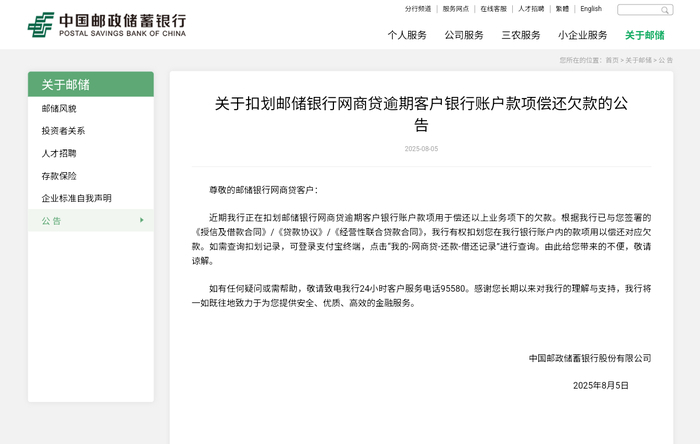Open the 服务网点 link

click(456, 9)
